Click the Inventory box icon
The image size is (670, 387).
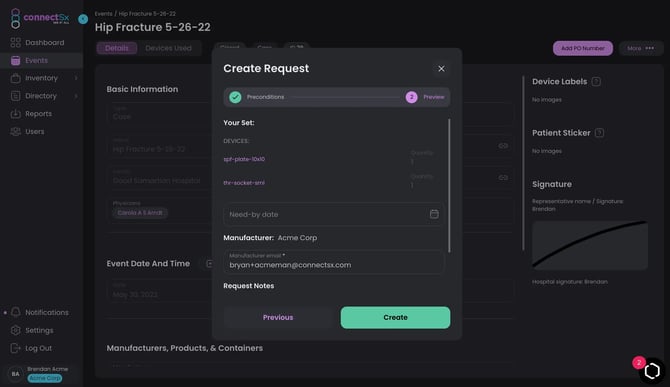coord(15,78)
